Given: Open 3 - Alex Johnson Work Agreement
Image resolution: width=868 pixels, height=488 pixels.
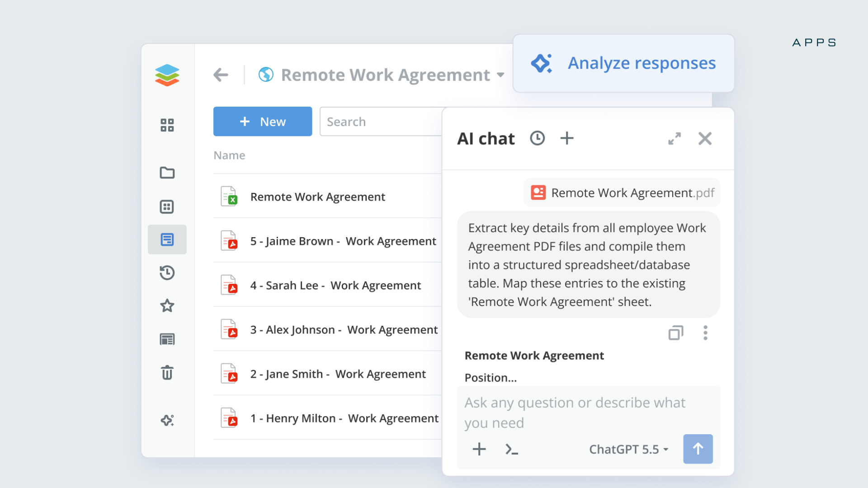Looking at the screenshot, I should tap(327, 329).
